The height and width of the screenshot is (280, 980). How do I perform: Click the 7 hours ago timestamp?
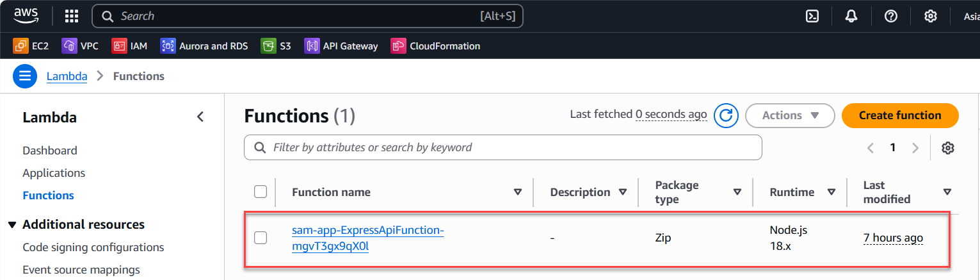(x=893, y=238)
